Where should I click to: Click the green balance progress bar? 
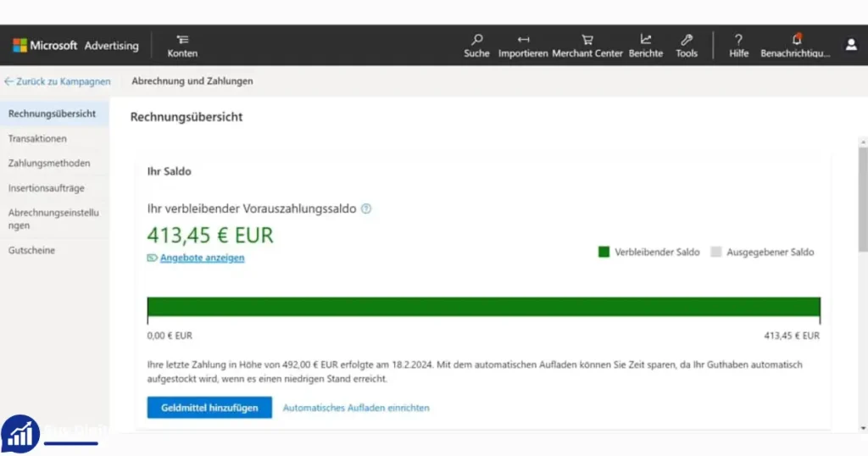pos(483,307)
